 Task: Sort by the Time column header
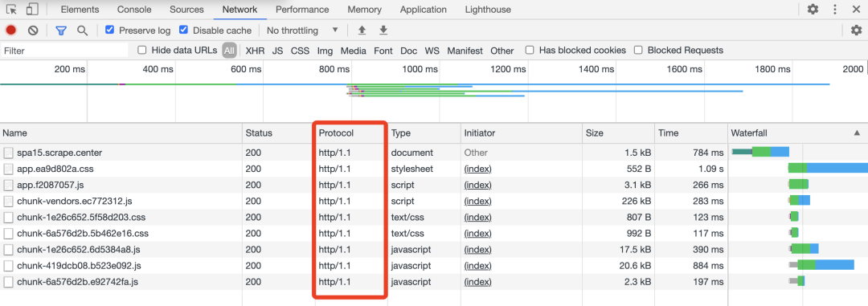(690, 133)
